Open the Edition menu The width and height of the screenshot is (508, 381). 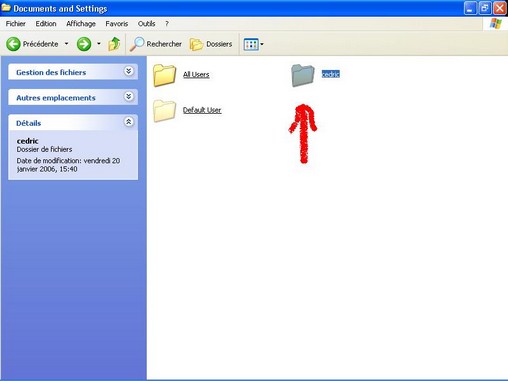[x=46, y=24]
